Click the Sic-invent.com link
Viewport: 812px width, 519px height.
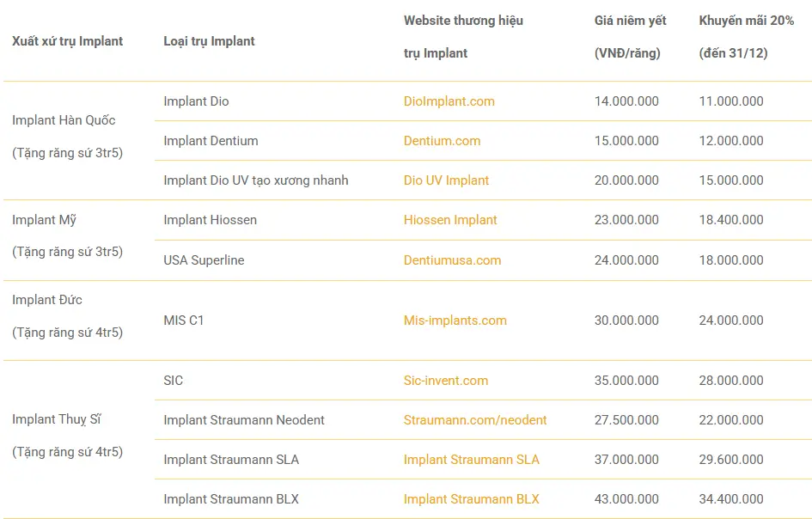pyautogui.click(x=445, y=381)
